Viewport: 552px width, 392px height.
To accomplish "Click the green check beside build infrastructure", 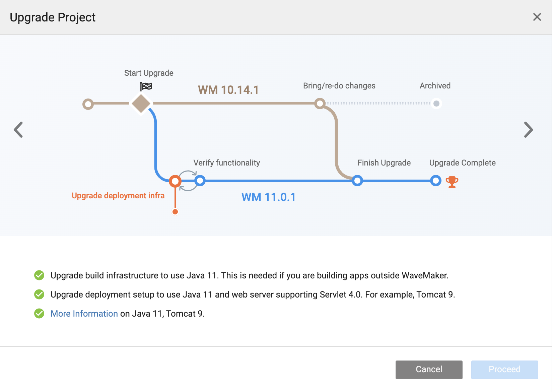I will pos(39,275).
